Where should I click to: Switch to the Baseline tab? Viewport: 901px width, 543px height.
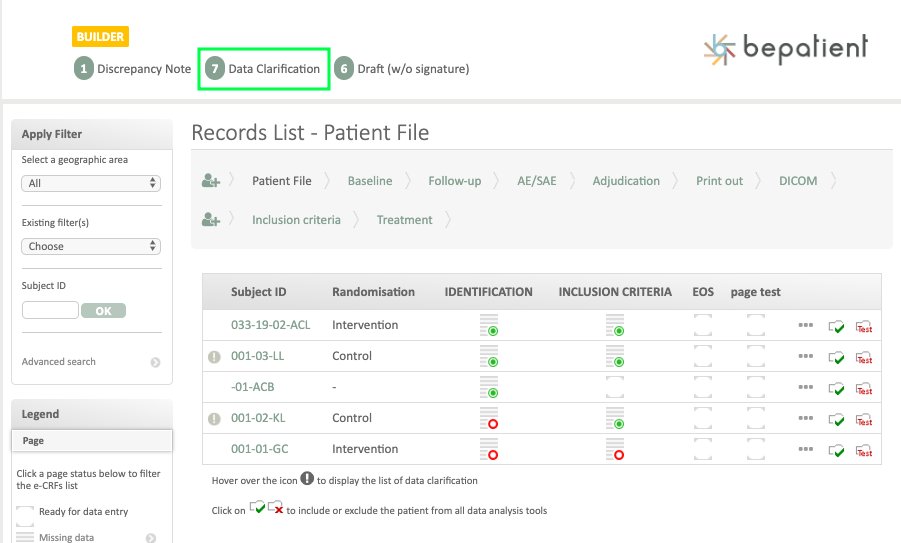point(369,181)
